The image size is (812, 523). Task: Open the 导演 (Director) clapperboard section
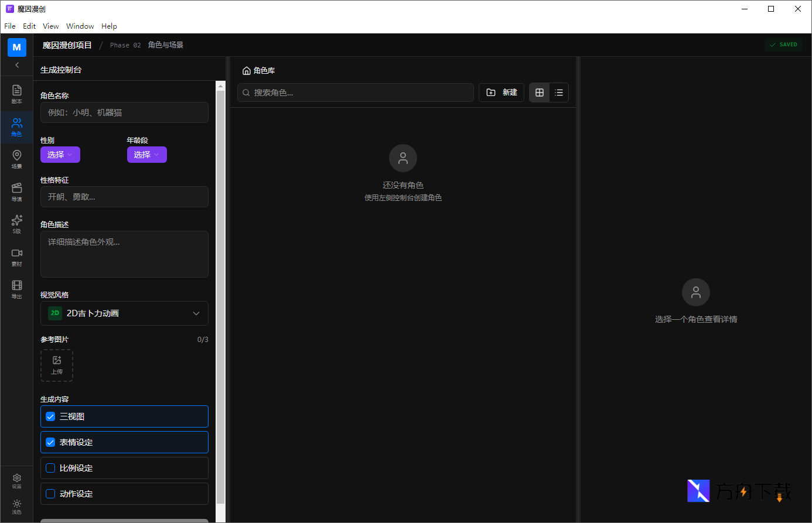click(x=16, y=192)
